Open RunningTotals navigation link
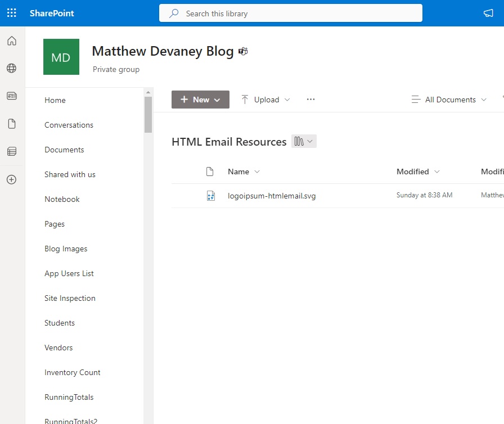Viewport: 504px width, 424px height. tap(69, 397)
